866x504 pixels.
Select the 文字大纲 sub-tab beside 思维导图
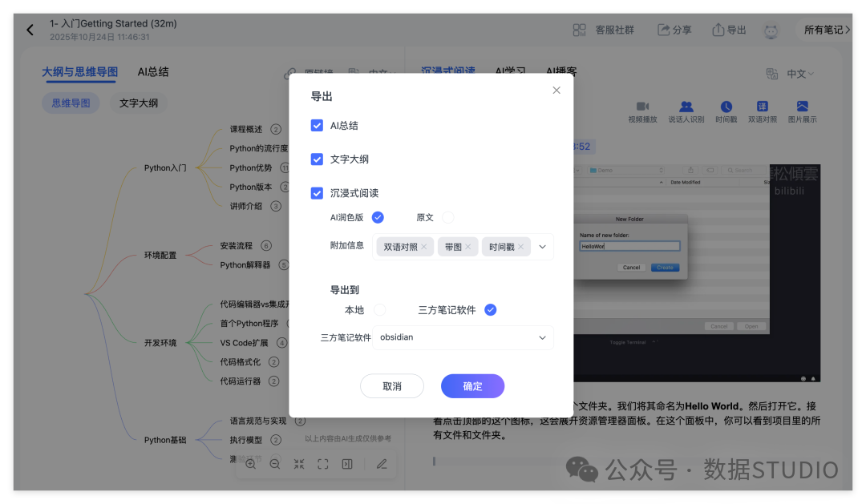click(x=139, y=103)
